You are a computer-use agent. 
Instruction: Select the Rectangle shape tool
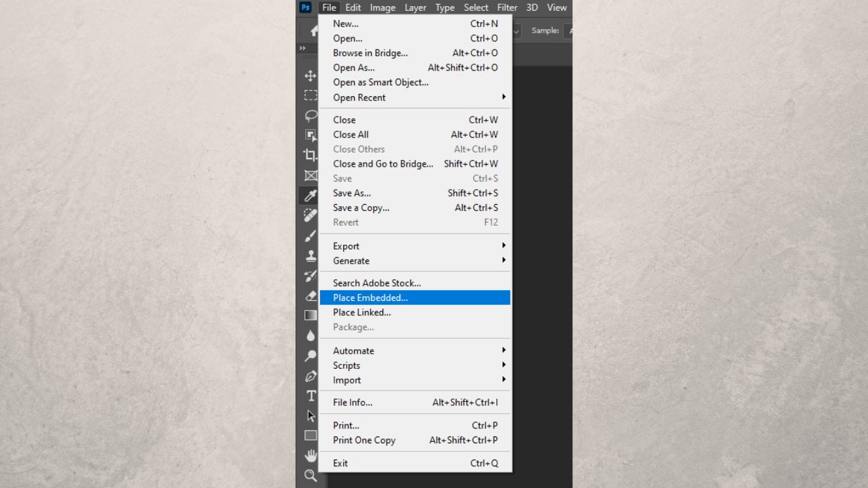(311, 435)
